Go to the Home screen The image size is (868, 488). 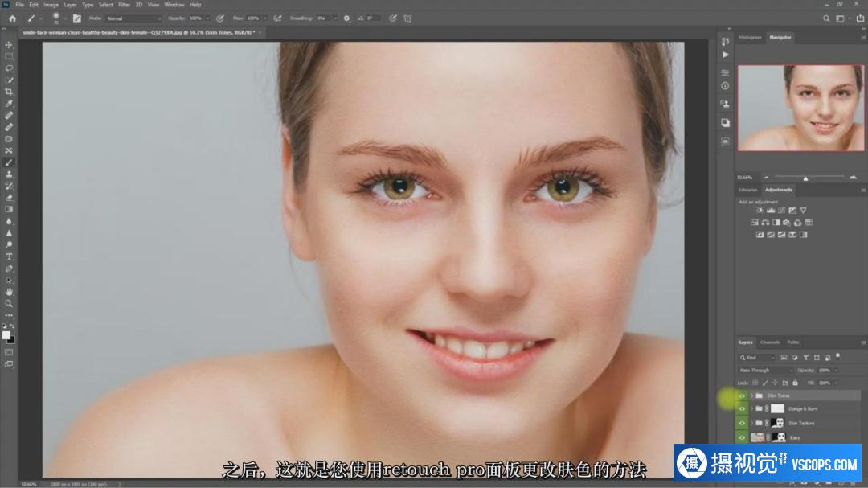[12, 18]
